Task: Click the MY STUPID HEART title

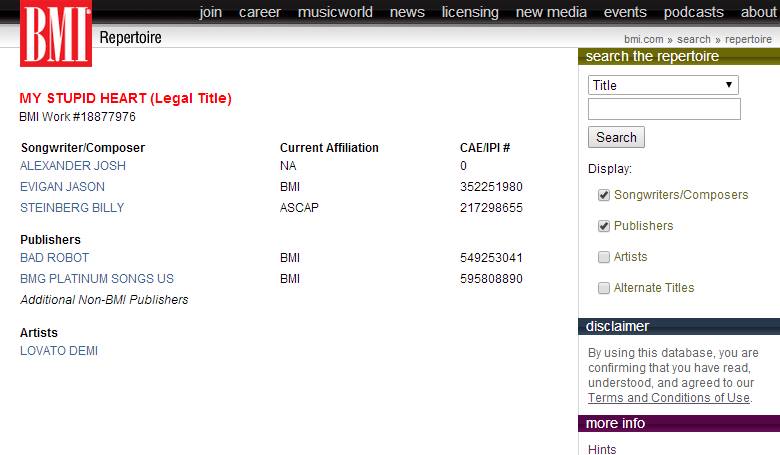Action: click(x=125, y=98)
